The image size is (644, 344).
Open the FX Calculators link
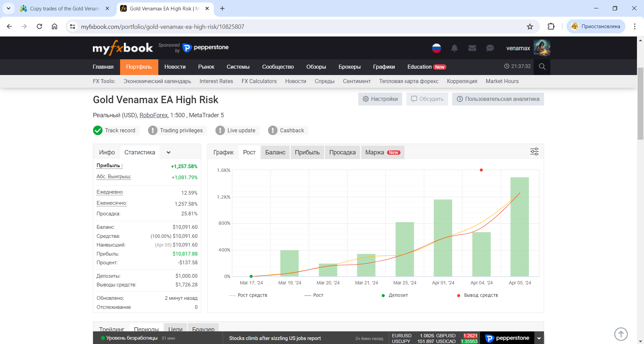(259, 81)
